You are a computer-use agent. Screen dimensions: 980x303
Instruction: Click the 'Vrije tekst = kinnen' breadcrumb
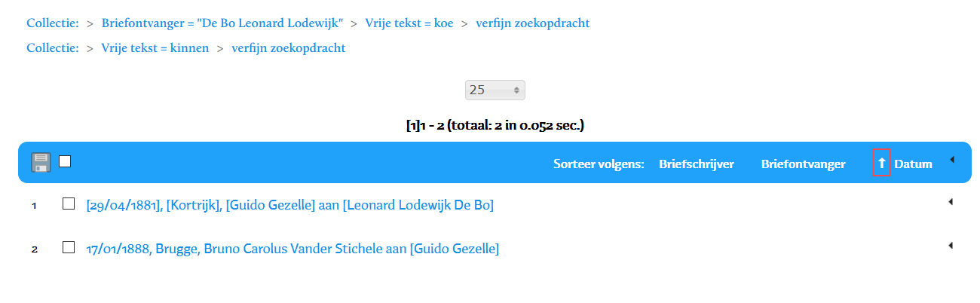pyautogui.click(x=155, y=48)
